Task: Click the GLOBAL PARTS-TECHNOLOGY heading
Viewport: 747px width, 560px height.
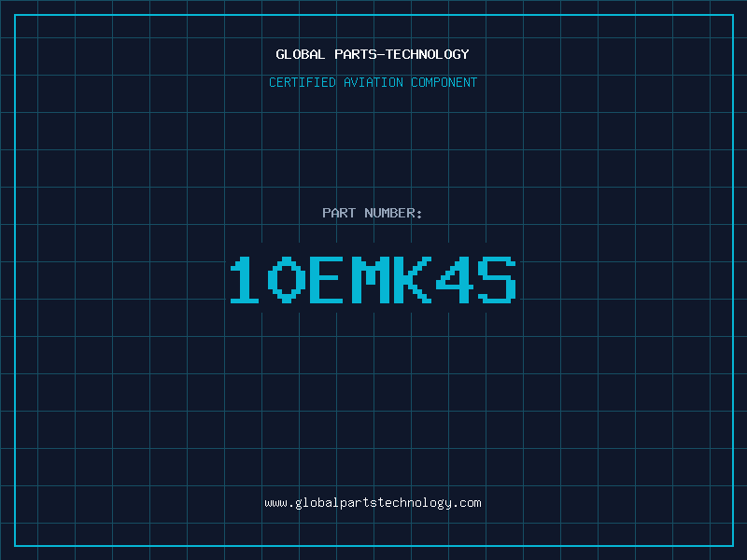Action: (373, 54)
